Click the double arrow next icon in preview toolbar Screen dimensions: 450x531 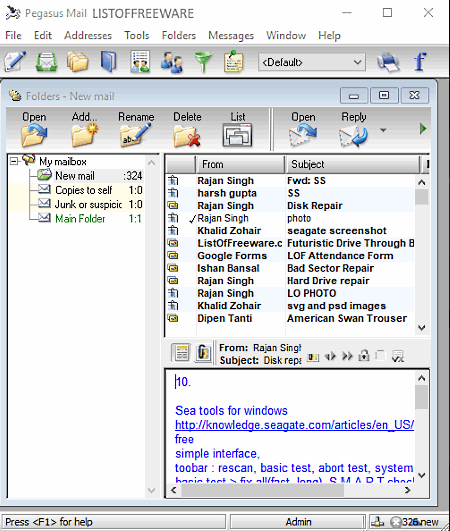point(347,356)
